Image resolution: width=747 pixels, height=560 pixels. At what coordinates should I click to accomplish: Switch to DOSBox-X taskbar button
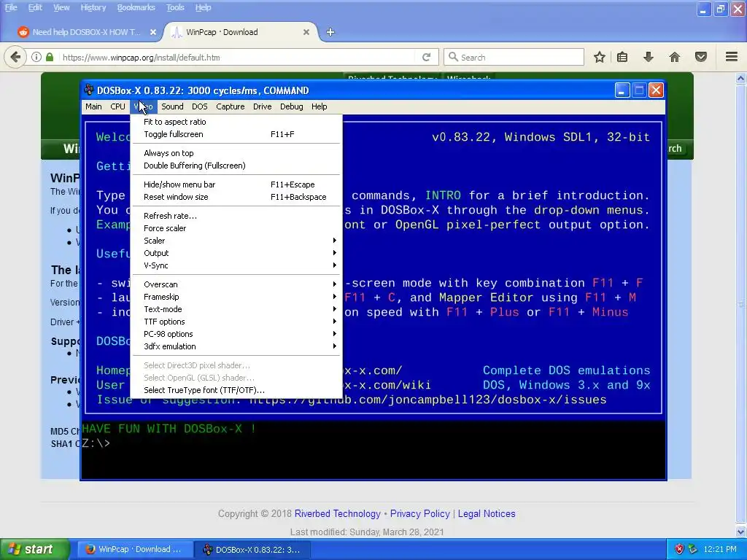click(x=252, y=550)
